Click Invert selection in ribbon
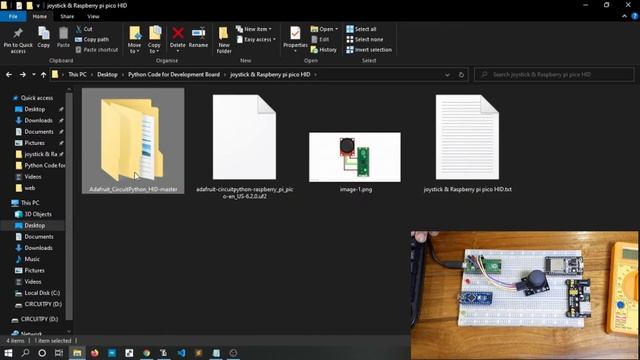The width and height of the screenshot is (640, 360). click(x=369, y=49)
